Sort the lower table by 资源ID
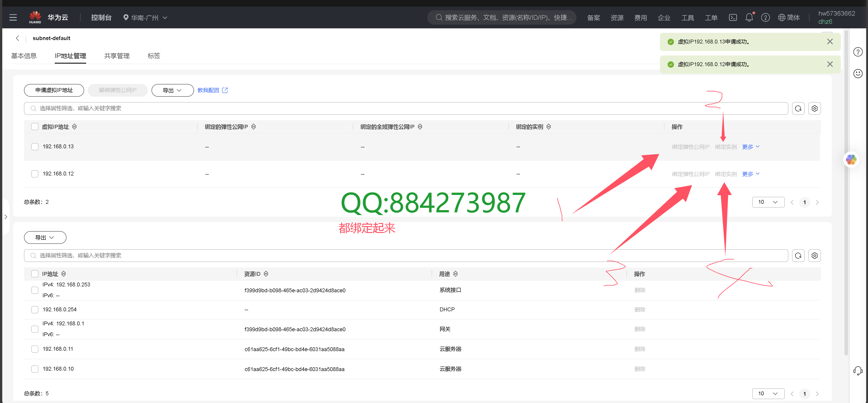 (266, 274)
